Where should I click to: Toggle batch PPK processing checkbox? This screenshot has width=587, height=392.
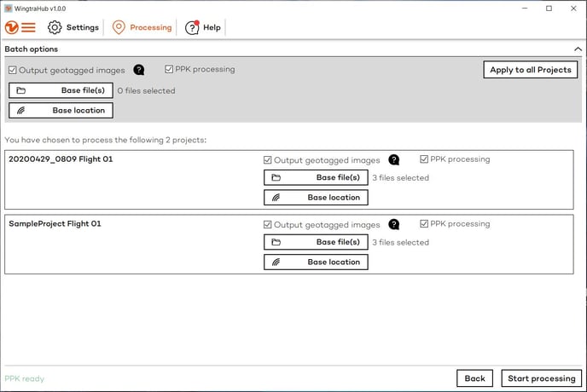pos(169,69)
